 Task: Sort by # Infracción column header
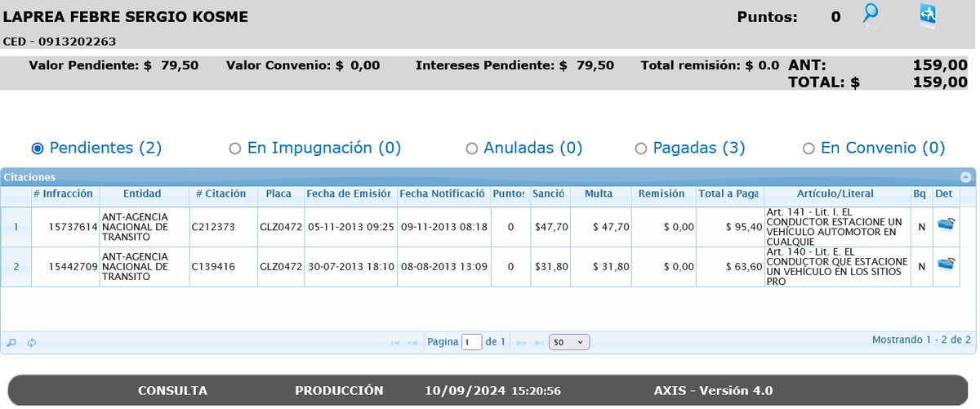click(x=63, y=194)
